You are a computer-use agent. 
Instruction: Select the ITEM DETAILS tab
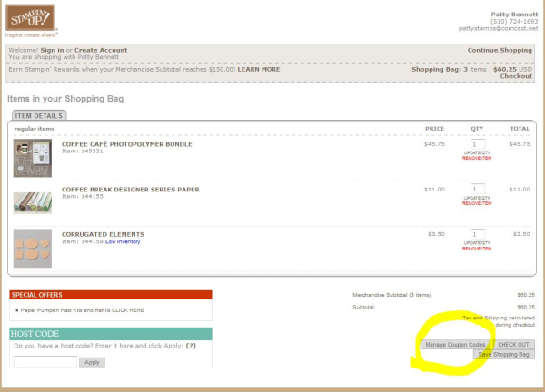point(39,115)
